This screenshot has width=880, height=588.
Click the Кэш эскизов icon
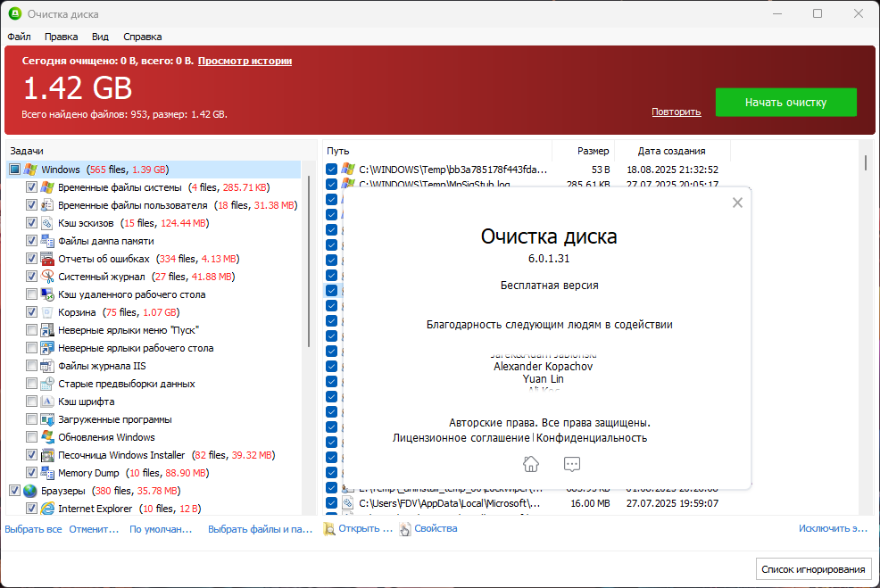(x=47, y=223)
